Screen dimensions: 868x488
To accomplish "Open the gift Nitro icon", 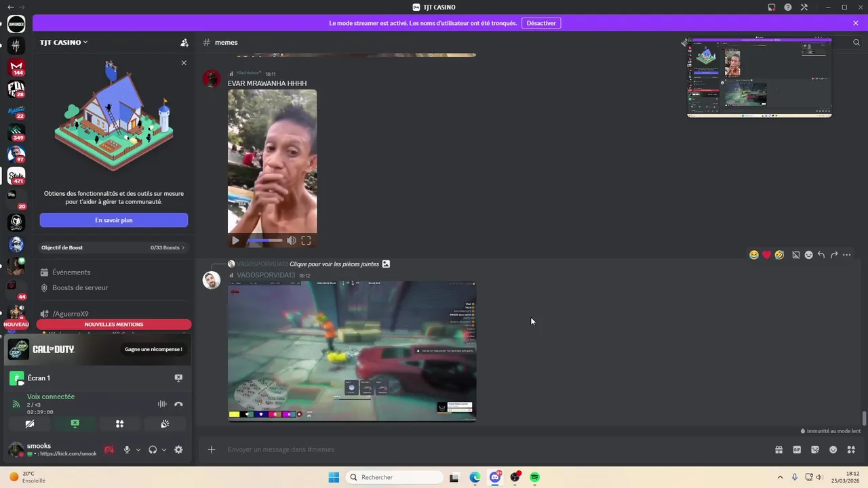I will (x=779, y=449).
